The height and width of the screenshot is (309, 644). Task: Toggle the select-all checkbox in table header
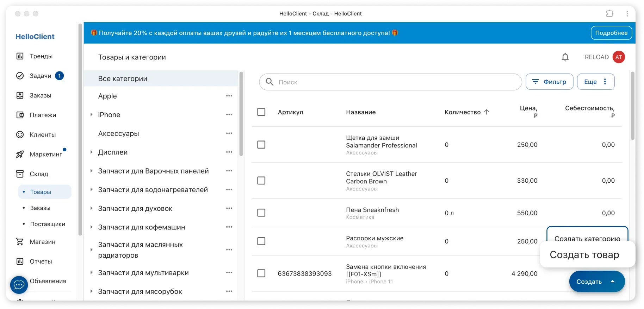point(261,112)
